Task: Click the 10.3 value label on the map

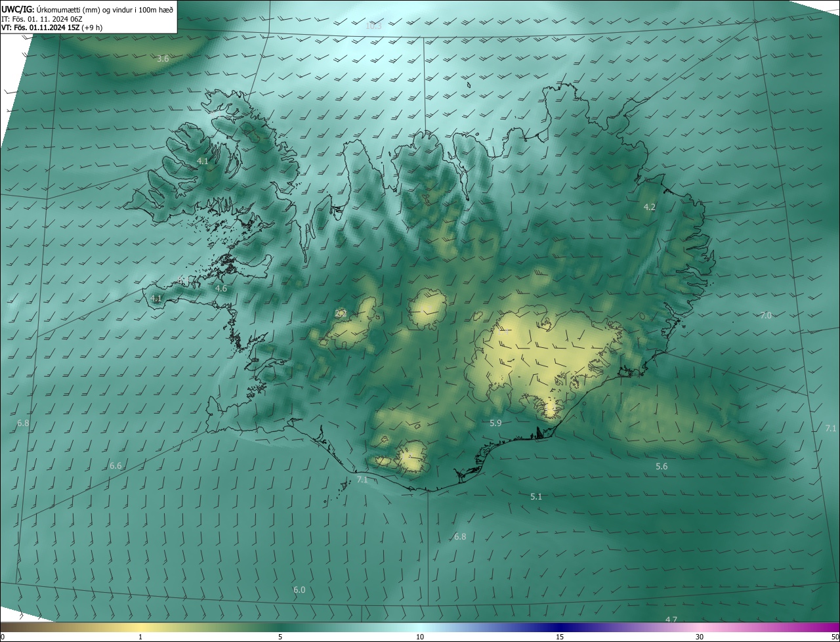Action: (373, 26)
